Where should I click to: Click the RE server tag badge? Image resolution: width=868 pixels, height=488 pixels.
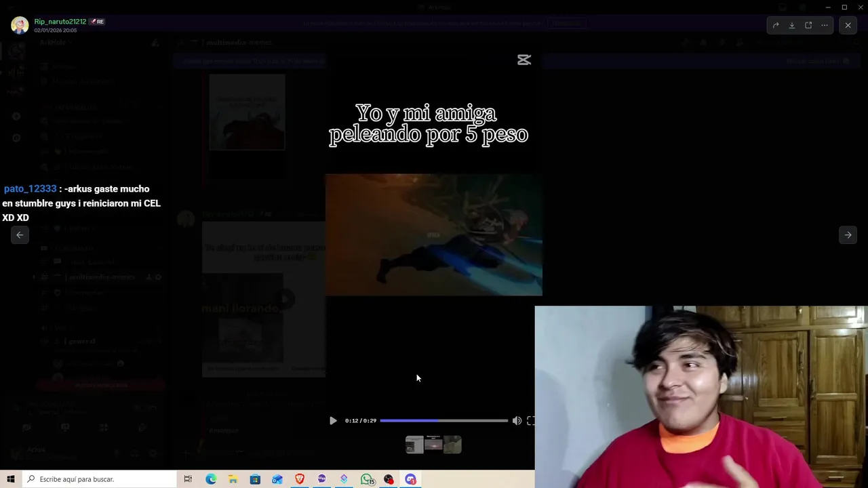click(x=97, y=22)
